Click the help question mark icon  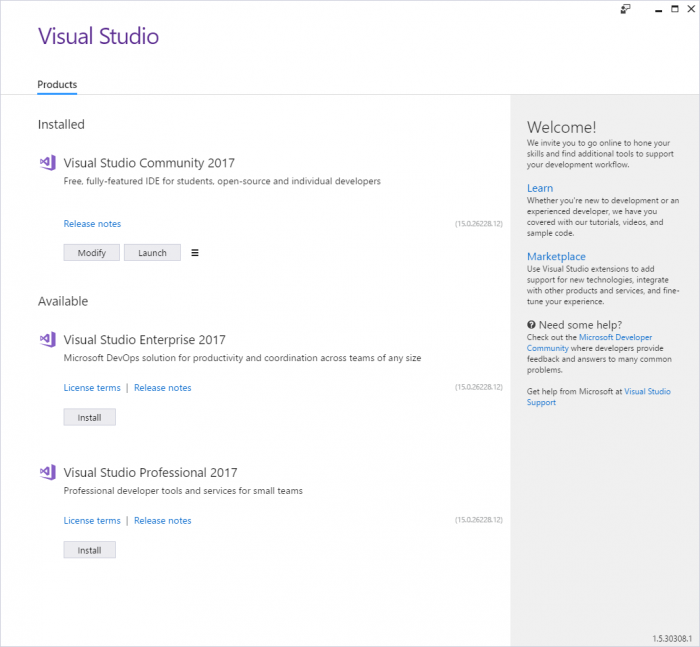pyautogui.click(x=531, y=325)
